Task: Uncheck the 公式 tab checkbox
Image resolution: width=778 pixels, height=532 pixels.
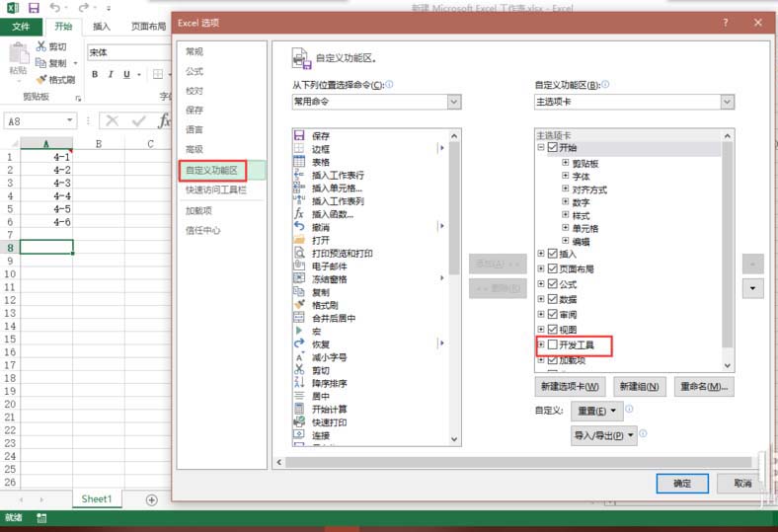Action: [x=553, y=284]
